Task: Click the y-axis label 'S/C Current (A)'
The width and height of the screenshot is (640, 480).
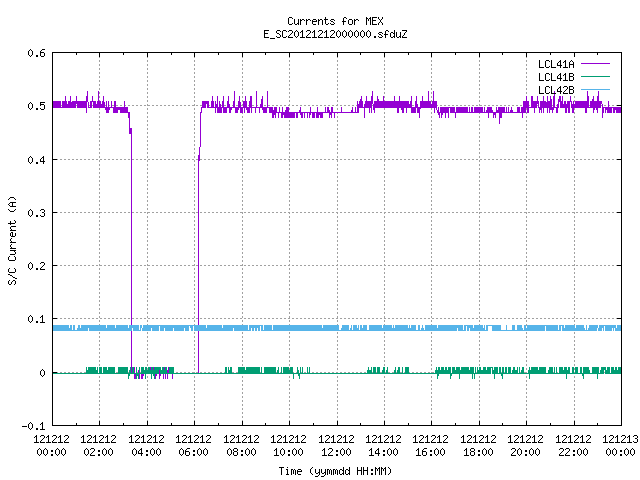Action: [13, 241]
